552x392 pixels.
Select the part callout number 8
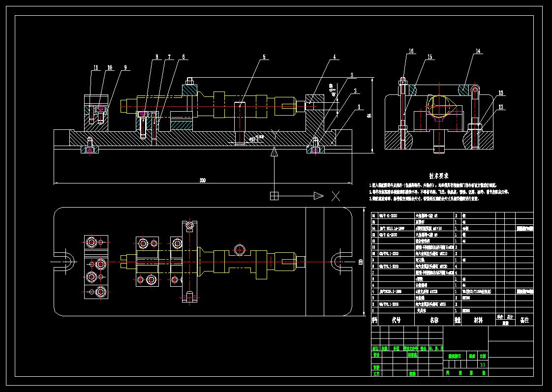pos(156,57)
